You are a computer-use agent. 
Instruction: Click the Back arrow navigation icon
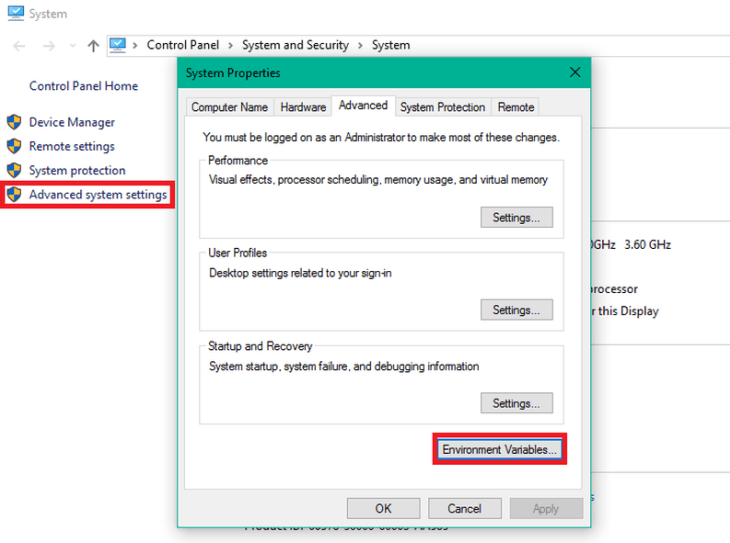tap(20, 45)
